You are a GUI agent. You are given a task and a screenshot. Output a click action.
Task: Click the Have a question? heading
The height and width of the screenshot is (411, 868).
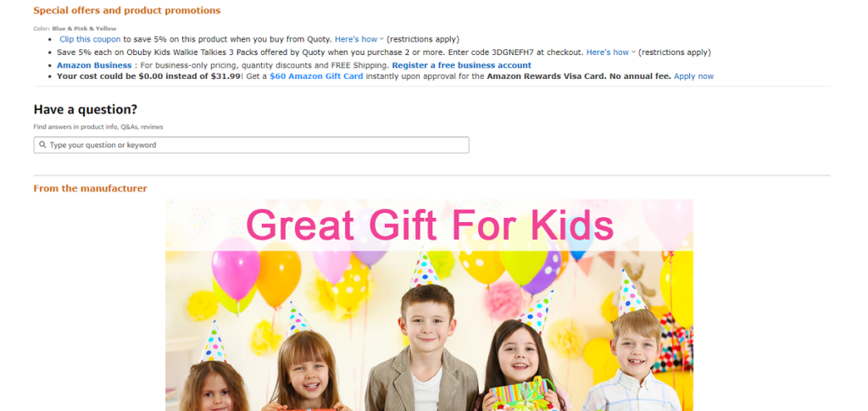point(86,109)
